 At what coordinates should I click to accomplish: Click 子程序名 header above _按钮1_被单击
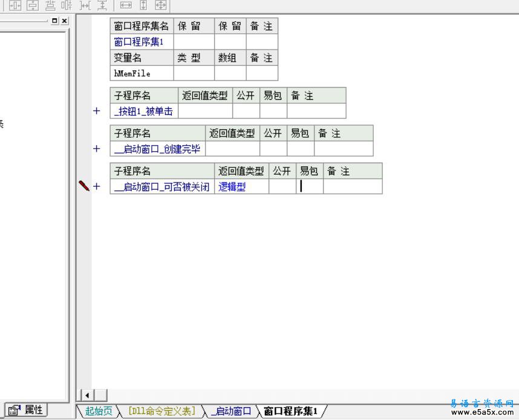pos(145,95)
